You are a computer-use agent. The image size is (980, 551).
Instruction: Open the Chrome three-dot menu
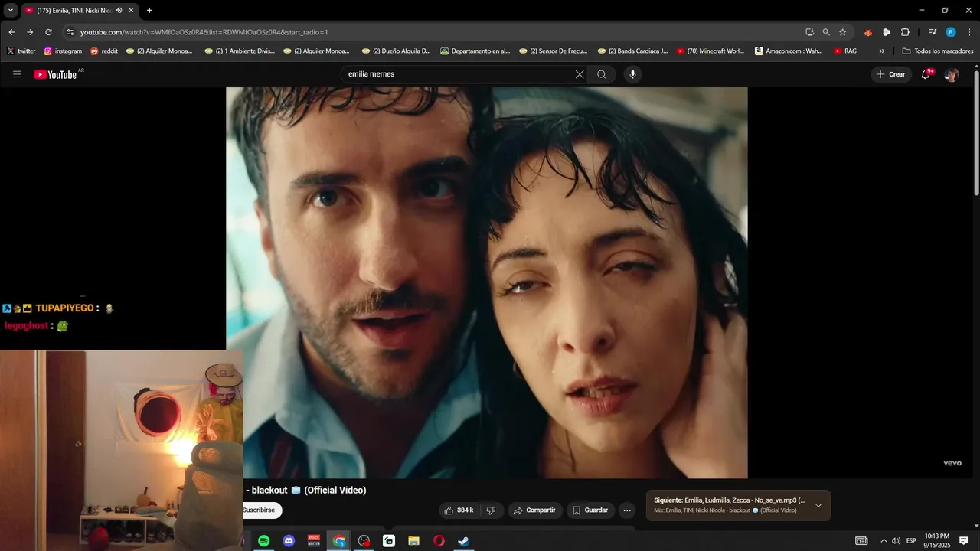pos(969,32)
